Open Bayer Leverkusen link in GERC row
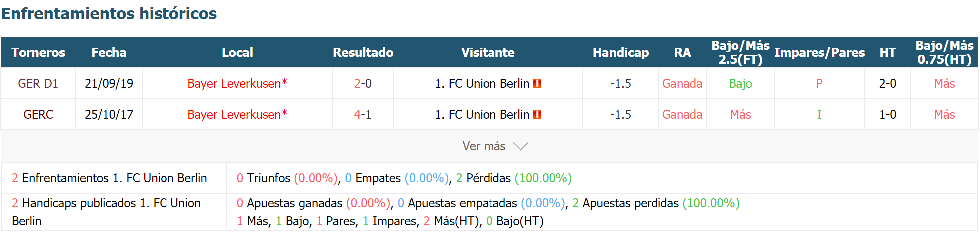980x237 pixels. point(237,114)
